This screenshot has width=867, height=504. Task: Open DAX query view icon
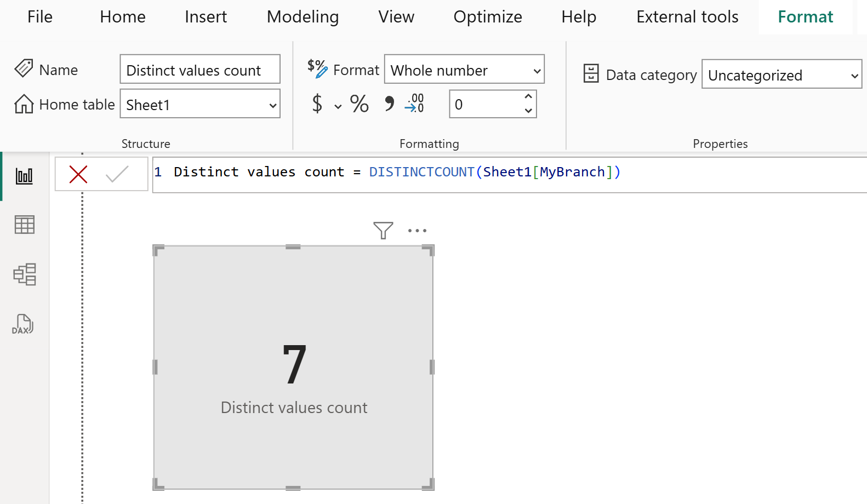click(23, 324)
